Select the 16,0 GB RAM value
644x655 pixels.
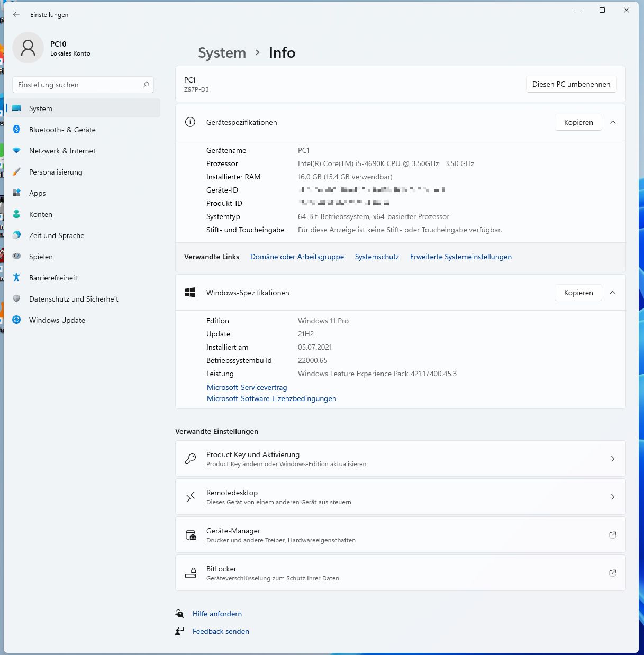point(345,177)
